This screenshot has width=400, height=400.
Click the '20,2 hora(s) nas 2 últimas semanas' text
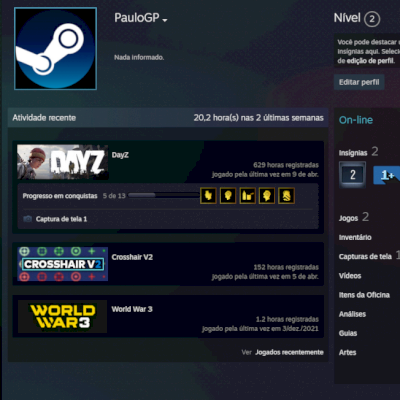[259, 118]
